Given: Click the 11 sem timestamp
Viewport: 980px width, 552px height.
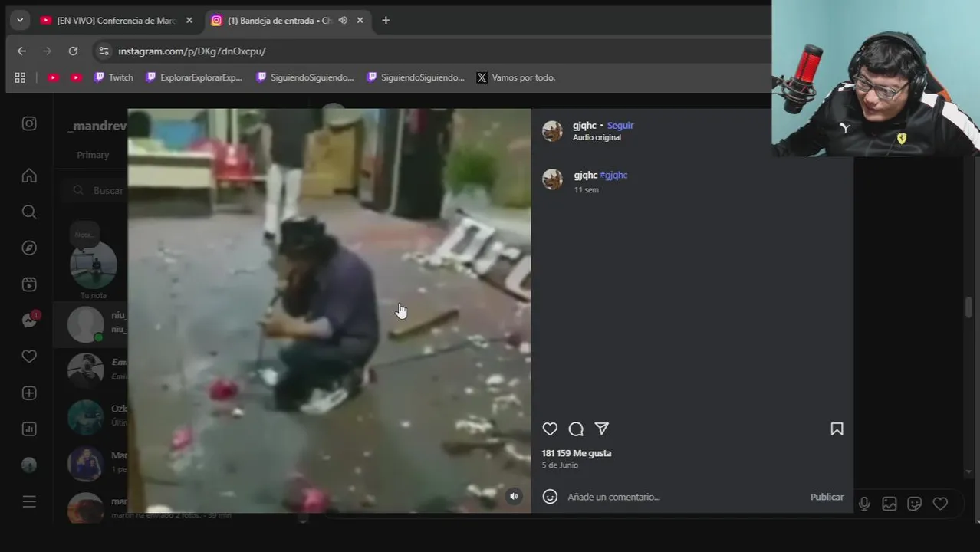Looking at the screenshot, I should coord(586,190).
